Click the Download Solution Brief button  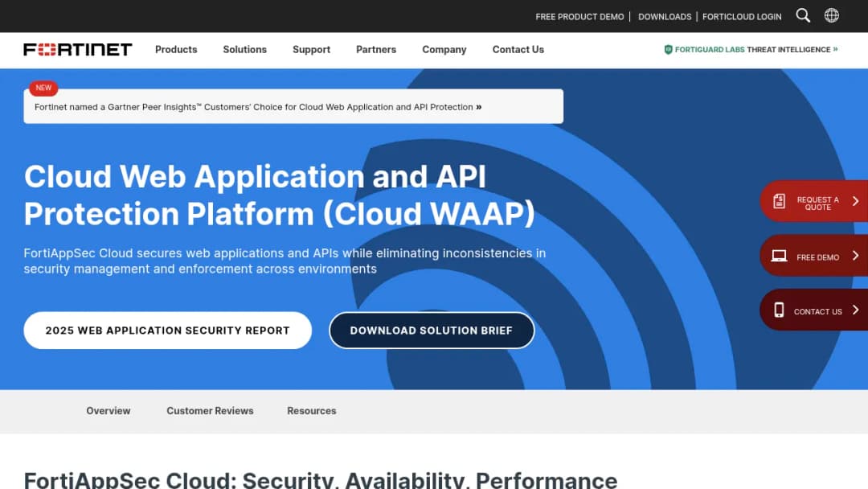click(432, 330)
